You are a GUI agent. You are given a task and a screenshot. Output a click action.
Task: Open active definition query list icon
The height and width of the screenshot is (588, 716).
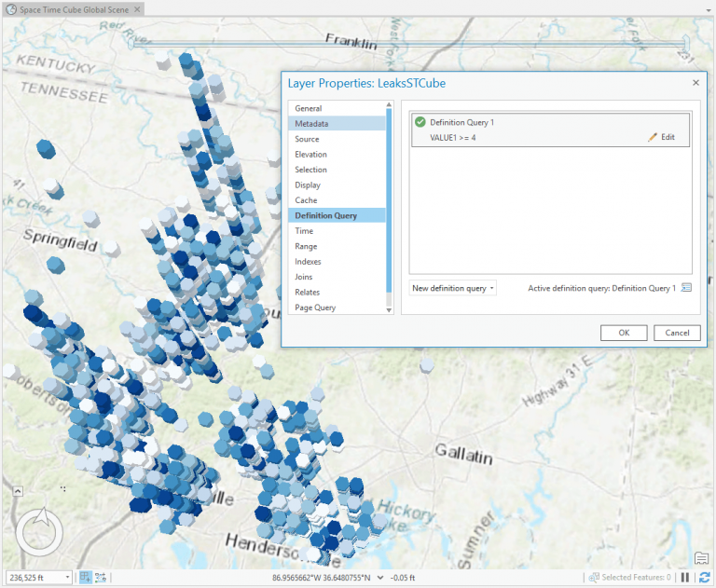(686, 288)
